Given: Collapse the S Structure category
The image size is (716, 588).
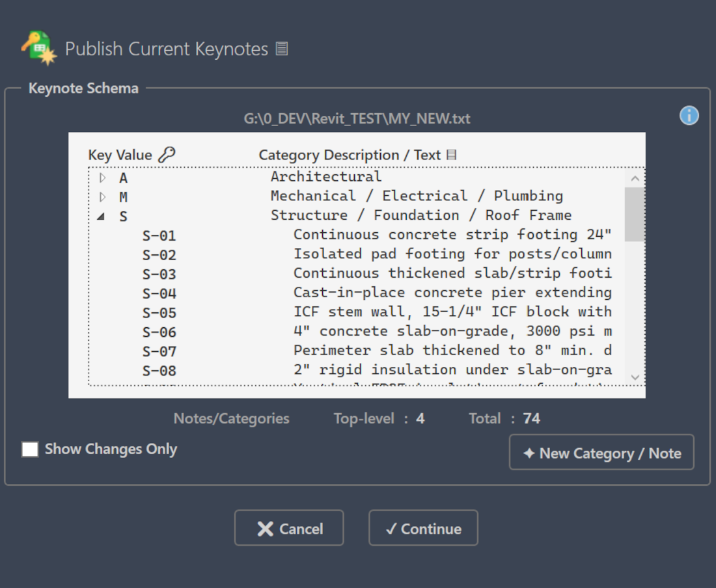Looking at the screenshot, I should 101,216.
